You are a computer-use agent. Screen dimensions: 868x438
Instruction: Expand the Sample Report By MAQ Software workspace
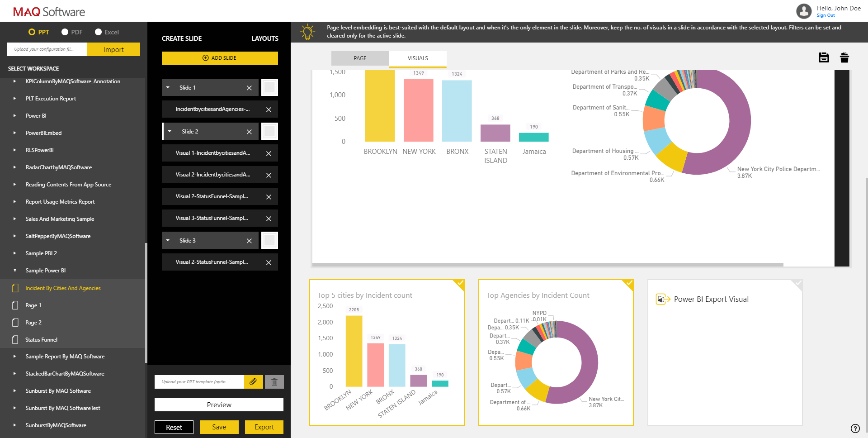[14, 356]
